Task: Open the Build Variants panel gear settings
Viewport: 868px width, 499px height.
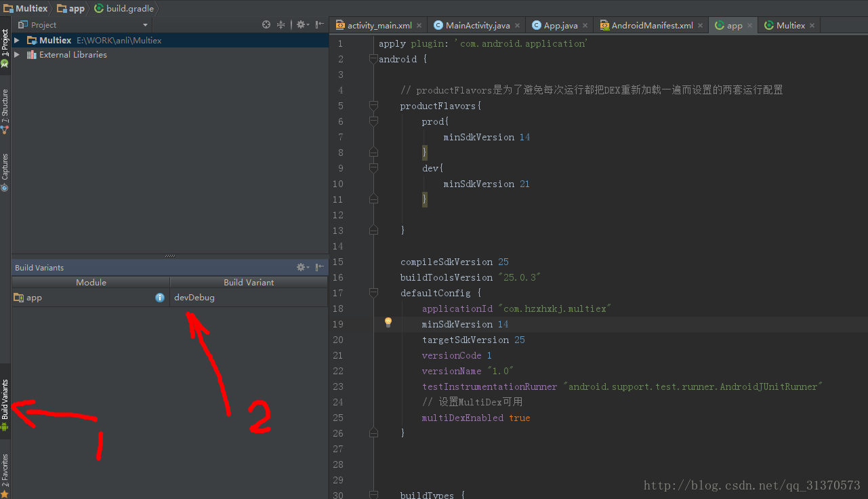Action: [302, 267]
